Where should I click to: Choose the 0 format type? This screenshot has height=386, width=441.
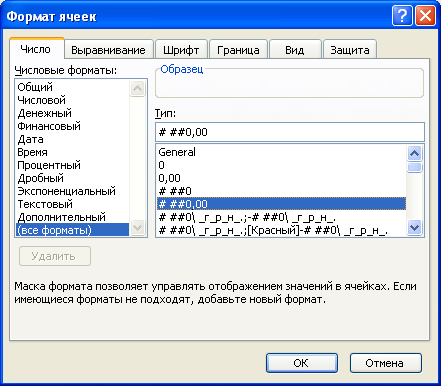[x=281, y=165]
